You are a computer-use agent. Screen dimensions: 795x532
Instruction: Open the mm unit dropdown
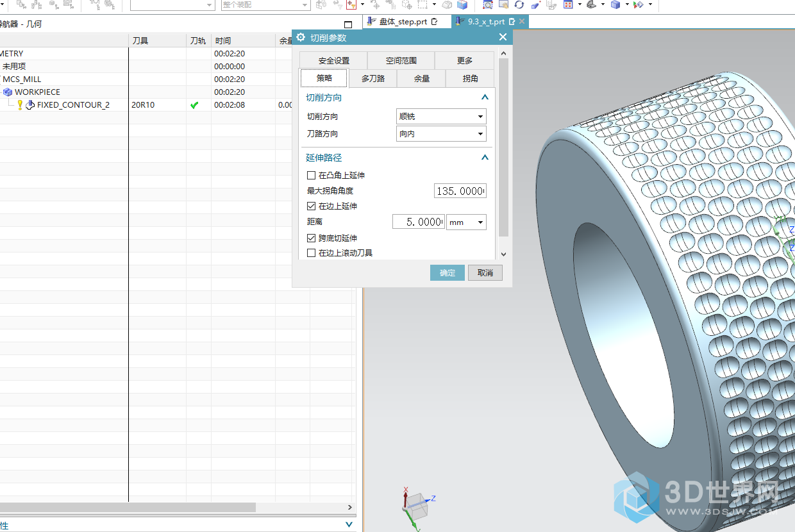coord(466,222)
